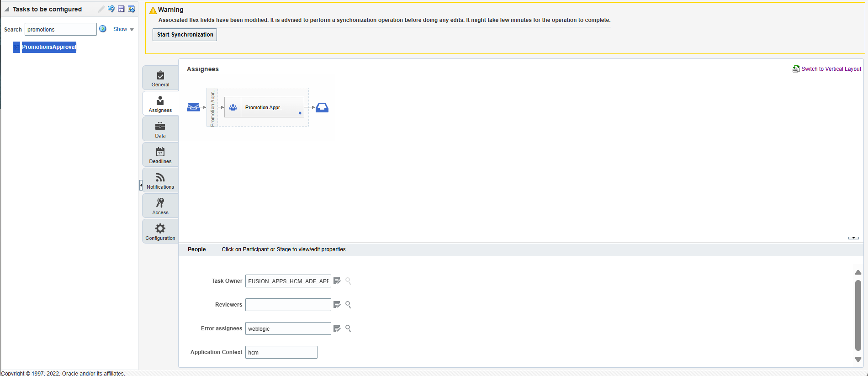The height and width of the screenshot is (376, 868).
Task: Run the search with the green arrow button
Action: click(x=103, y=29)
